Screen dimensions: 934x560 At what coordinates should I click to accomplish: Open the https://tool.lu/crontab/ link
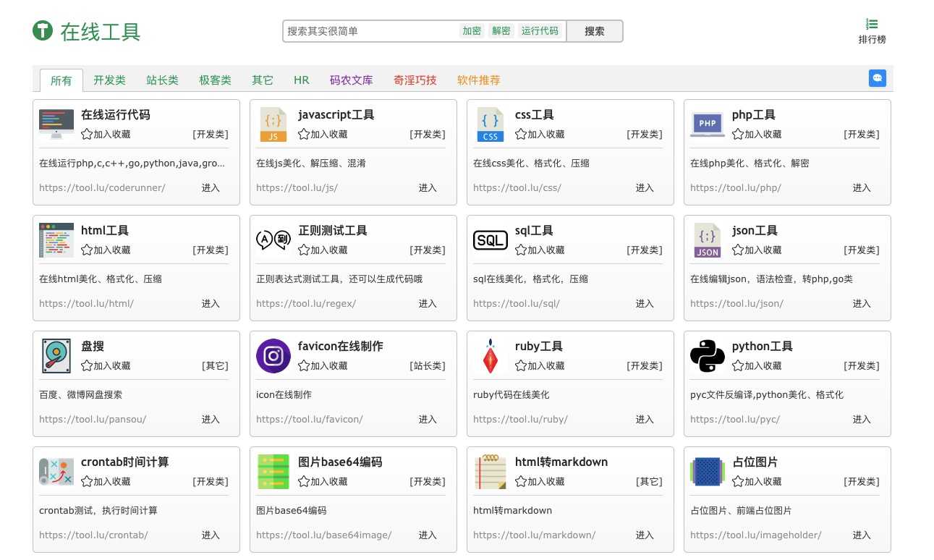click(93, 535)
